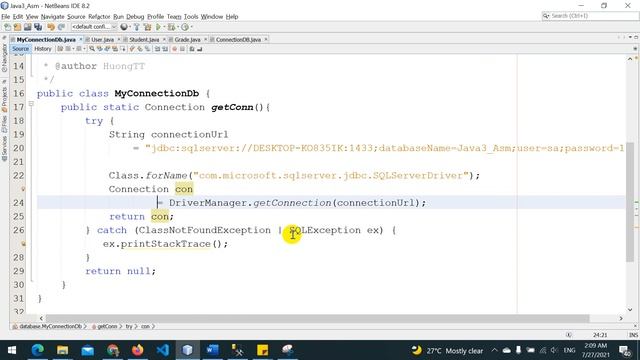Open Microsoft Word from taskbar
Image resolution: width=640 pixels, height=360 pixels.
click(x=212, y=350)
